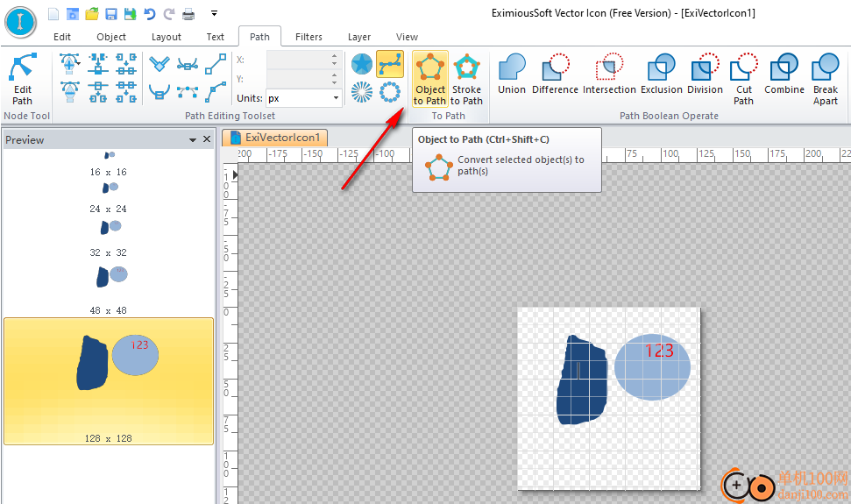Click the delete node pen icon

click(70, 92)
